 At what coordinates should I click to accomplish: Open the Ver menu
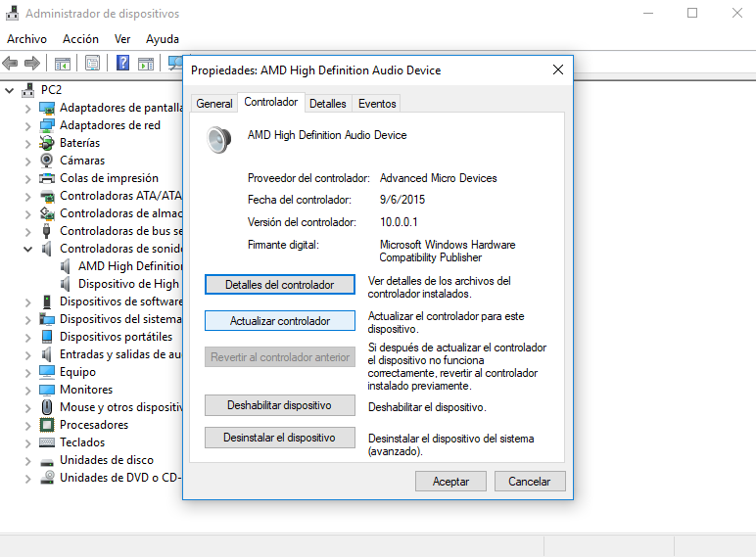122,39
